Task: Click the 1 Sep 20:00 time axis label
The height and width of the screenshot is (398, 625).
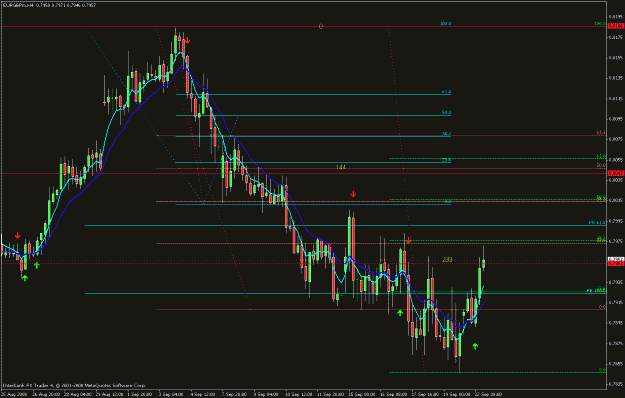Action: pos(139,394)
